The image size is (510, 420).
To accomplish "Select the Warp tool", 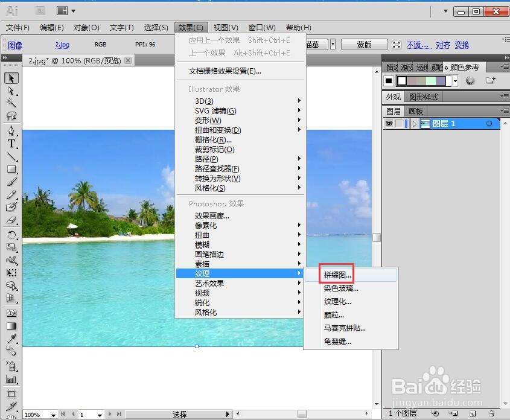I will [11, 260].
